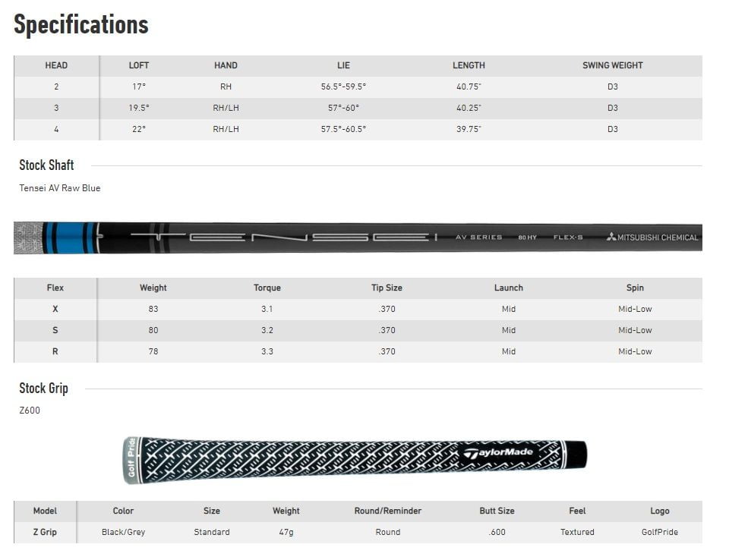Screen dimensions: 729x560
Task: Click the Round/Reminder column header
Action: click(387, 511)
